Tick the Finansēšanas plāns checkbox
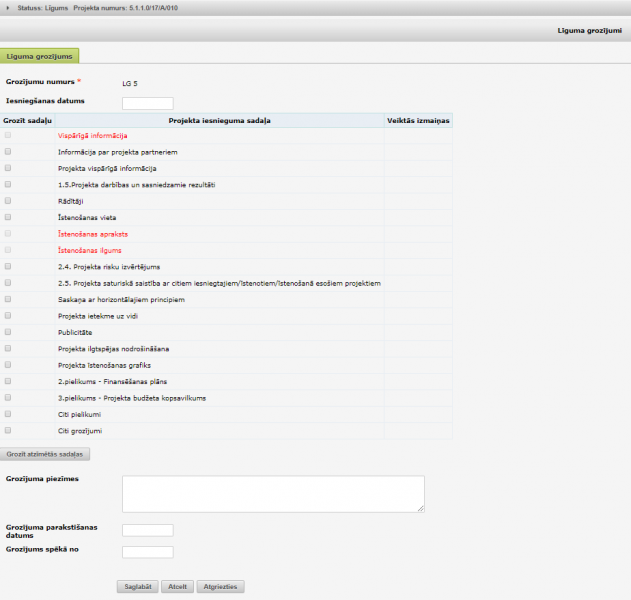The image size is (631, 600). click(x=8, y=381)
